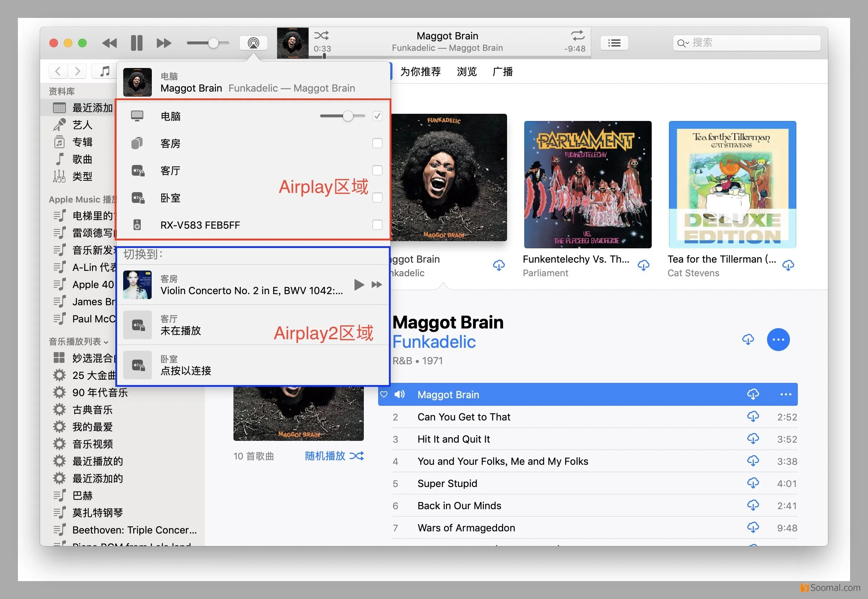
Task: Open the Up Next list button
Action: (x=614, y=43)
